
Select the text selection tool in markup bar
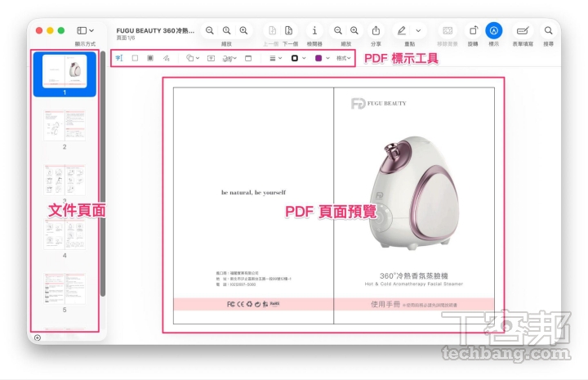[x=119, y=58]
